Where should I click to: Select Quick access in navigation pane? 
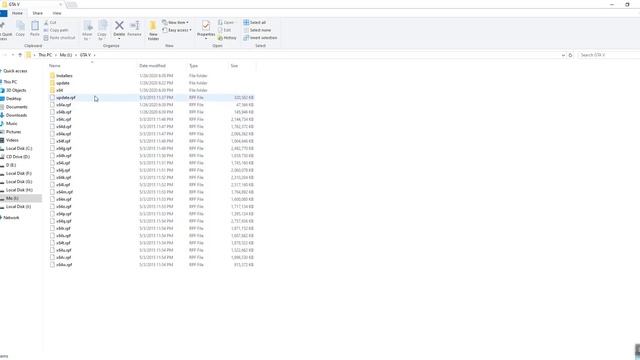[x=15, y=71]
